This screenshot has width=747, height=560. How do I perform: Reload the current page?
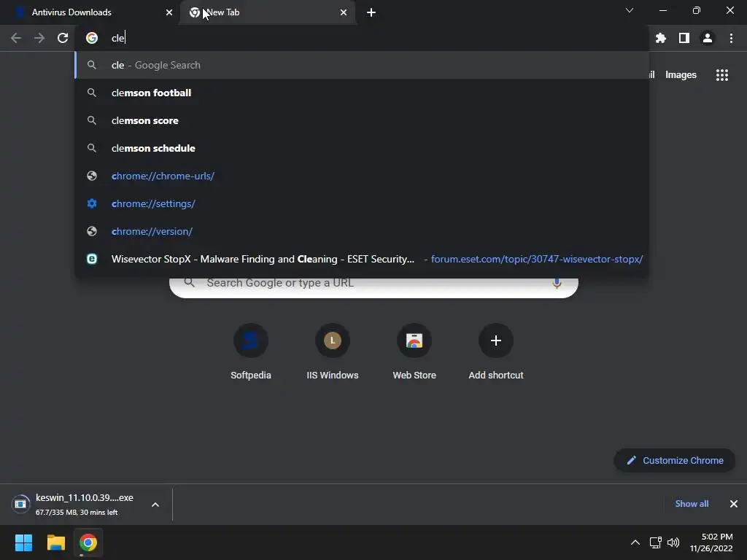coord(63,38)
